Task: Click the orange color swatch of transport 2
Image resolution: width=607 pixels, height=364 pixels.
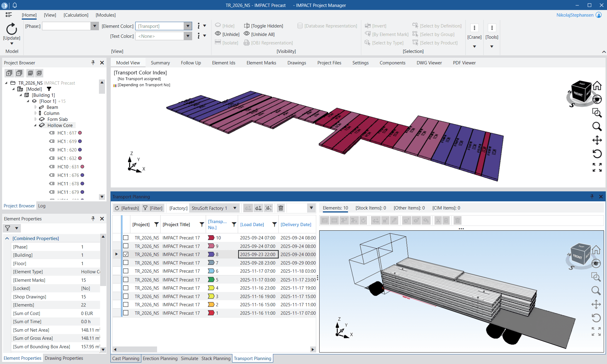Action: pos(211,304)
